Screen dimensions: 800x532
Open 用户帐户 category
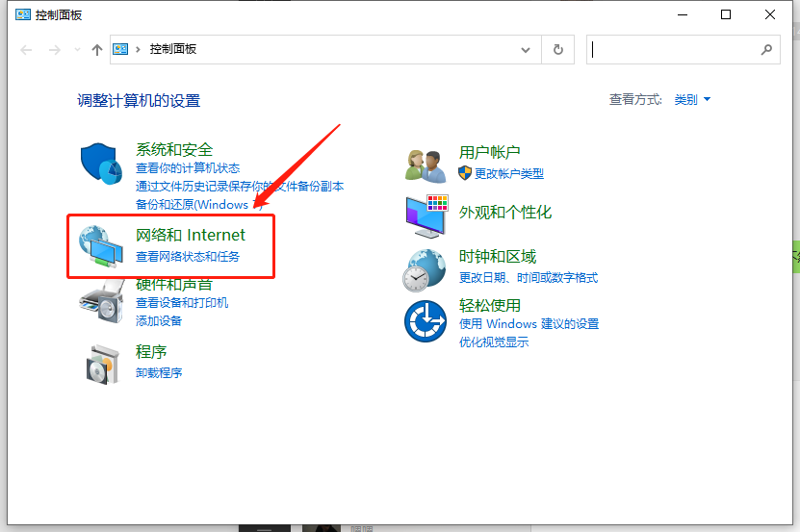(x=489, y=152)
